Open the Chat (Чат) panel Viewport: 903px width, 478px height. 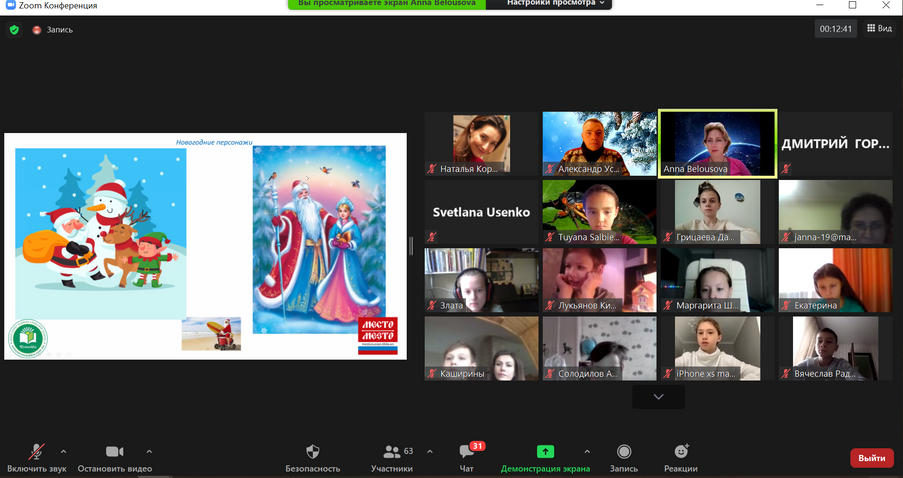point(466,458)
